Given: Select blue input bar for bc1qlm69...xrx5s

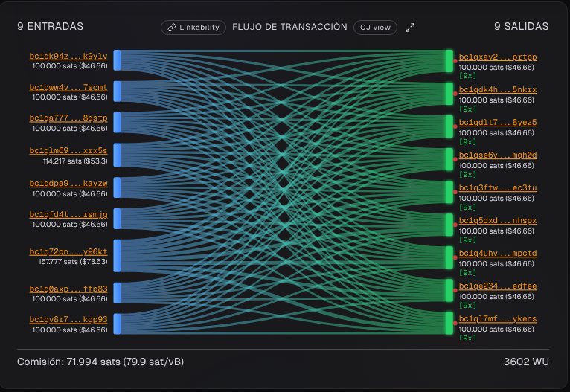Looking at the screenshot, I should (x=117, y=155).
